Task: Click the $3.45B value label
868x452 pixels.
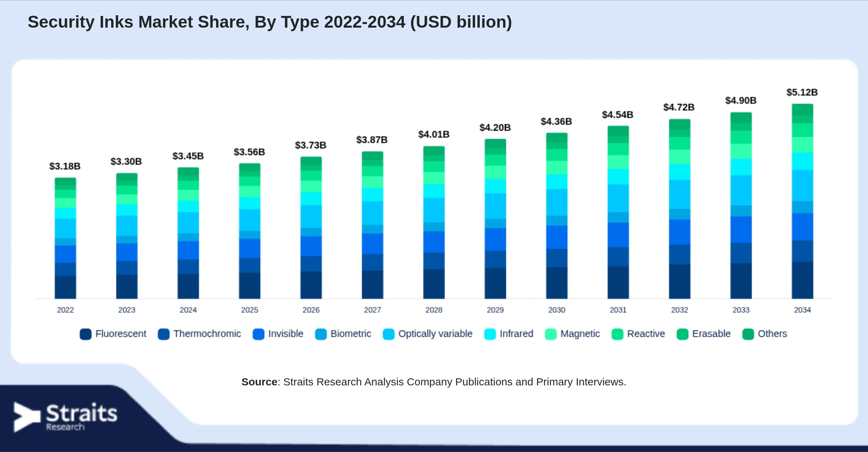Action: coord(188,156)
